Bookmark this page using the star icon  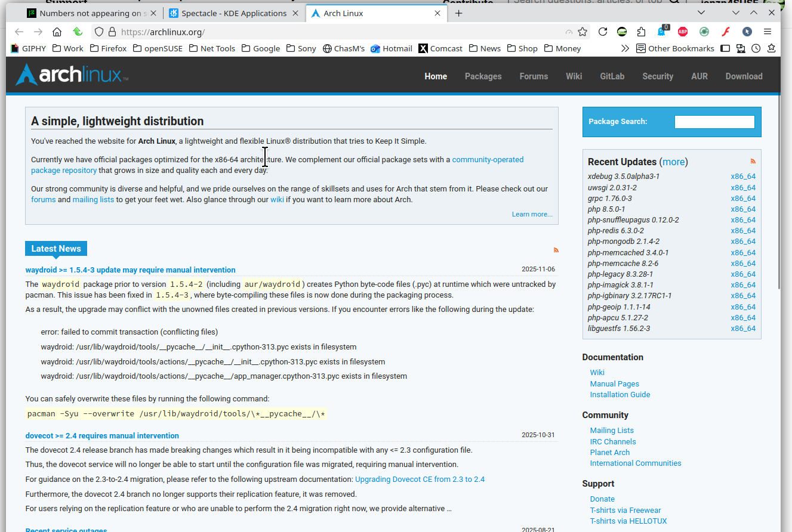583,32
